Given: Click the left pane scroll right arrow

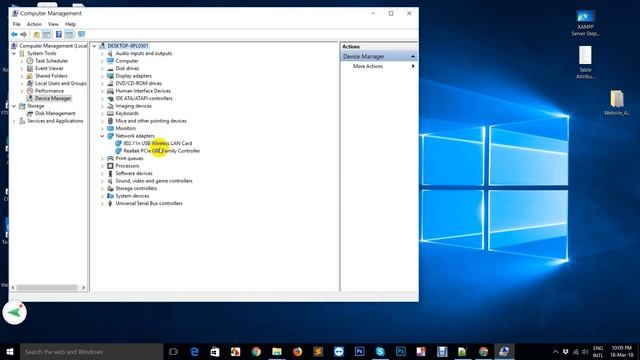Looking at the screenshot, I should pyautogui.click(x=84, y=287).
